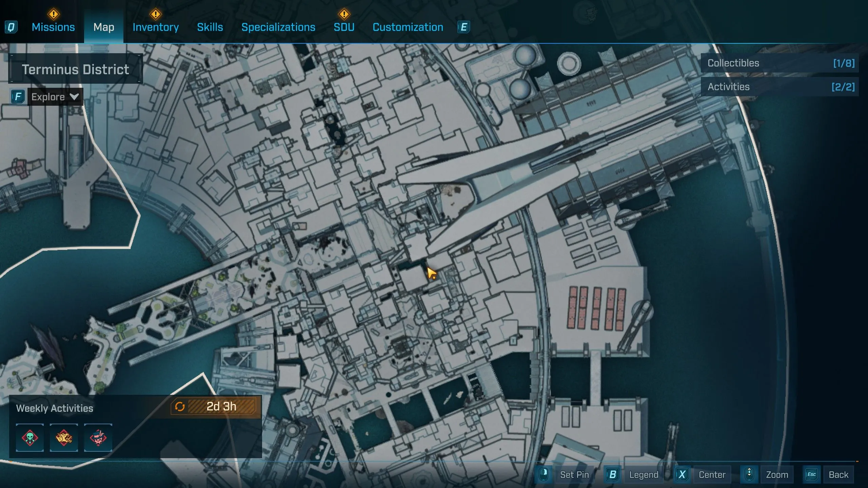This screenshot has width=868, height=488.
Task: Open the Specializations tab
Action: click(278, 27)
